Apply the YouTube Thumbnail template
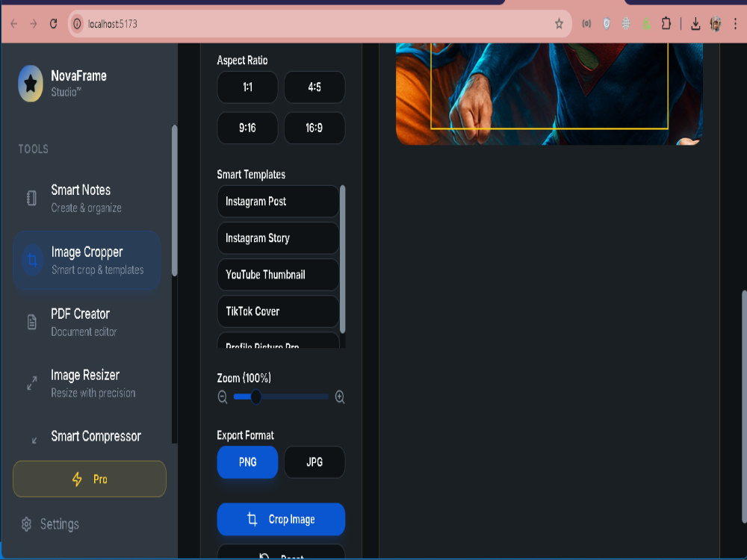 [278, 275]
